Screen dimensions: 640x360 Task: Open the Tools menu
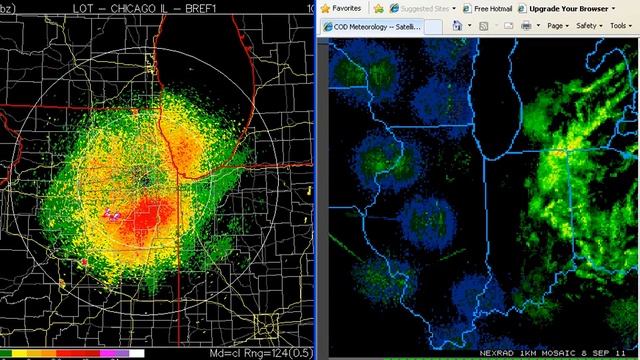(621, 26)
